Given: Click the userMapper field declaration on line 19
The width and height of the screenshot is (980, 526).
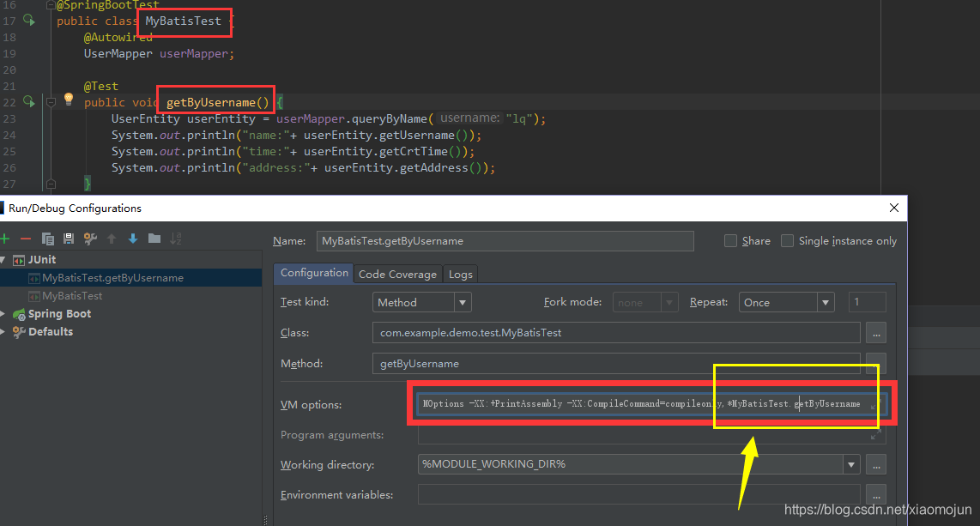Looking at the screenshot, I should coord(194,54).
